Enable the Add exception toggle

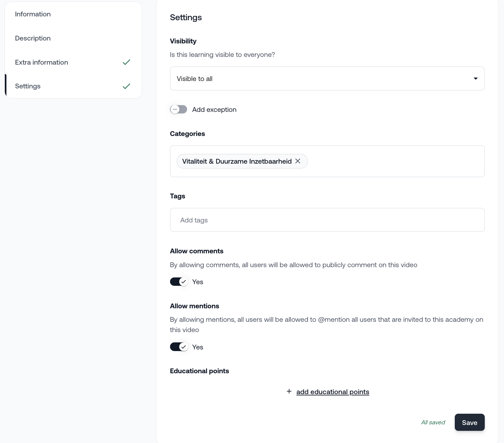pos(179,110)
